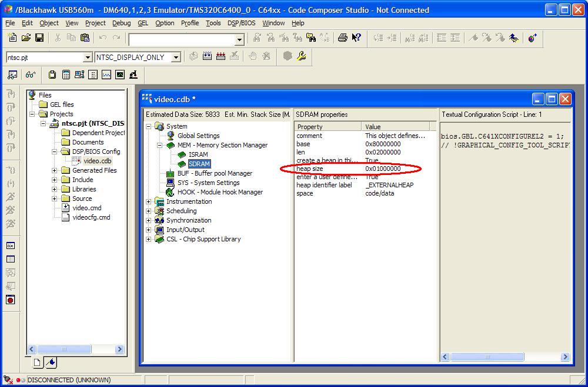Image resolution: width=588 pixels, height=387 pixels.
Task: Click the Value column header
Action: [395, 127]
